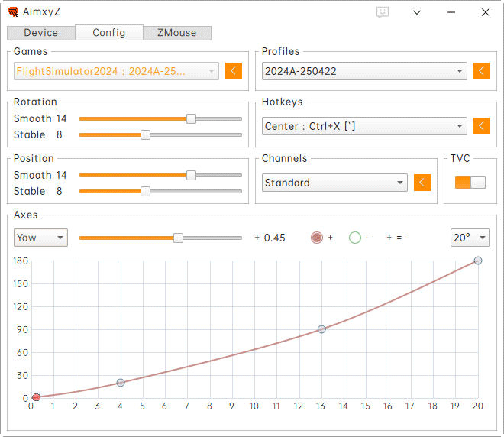Open the Hotkeys Center Ctrl+X dropdown
504x437 pixels.
coord(363,126)
